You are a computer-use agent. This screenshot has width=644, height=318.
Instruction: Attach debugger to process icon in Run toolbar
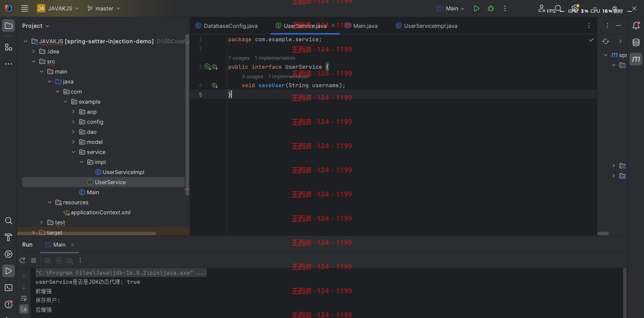(x=58, y=260)
